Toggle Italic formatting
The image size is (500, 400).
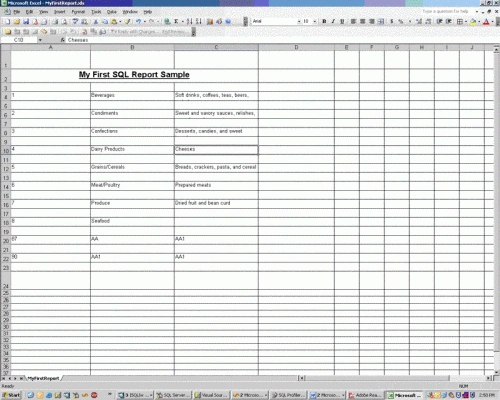[333, 22]
